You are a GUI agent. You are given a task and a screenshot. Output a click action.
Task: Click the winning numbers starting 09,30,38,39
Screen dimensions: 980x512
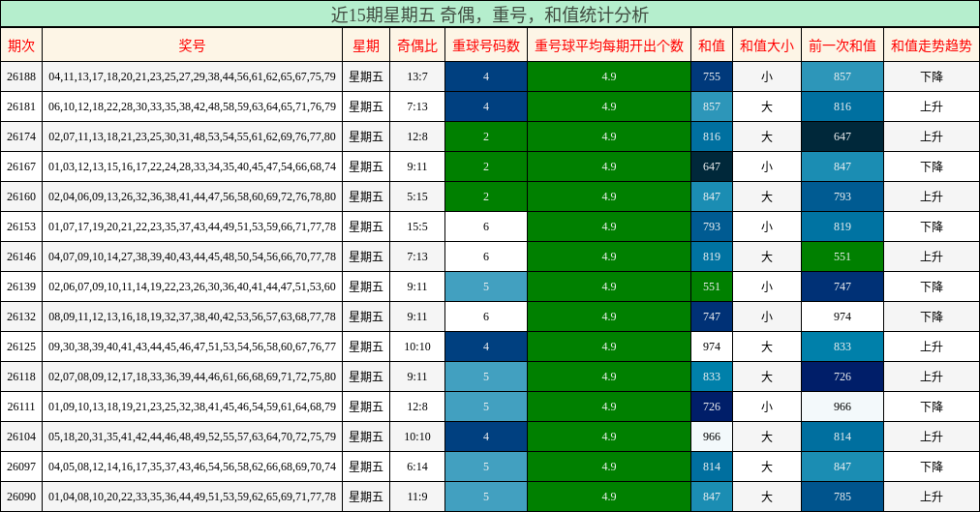coord(192,346)
